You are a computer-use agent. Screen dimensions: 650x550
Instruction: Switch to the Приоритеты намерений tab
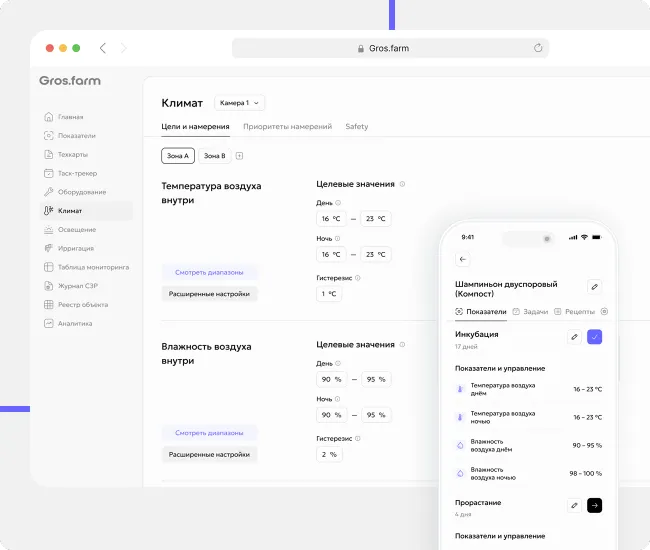[287, 127]
